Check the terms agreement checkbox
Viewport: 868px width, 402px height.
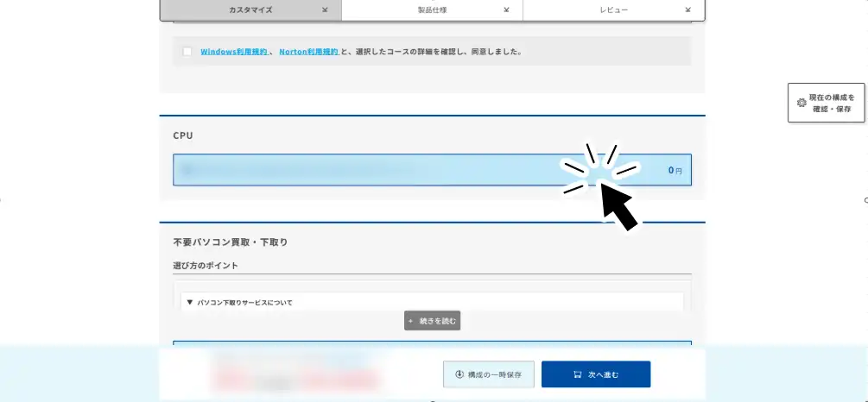coord(187,52)
